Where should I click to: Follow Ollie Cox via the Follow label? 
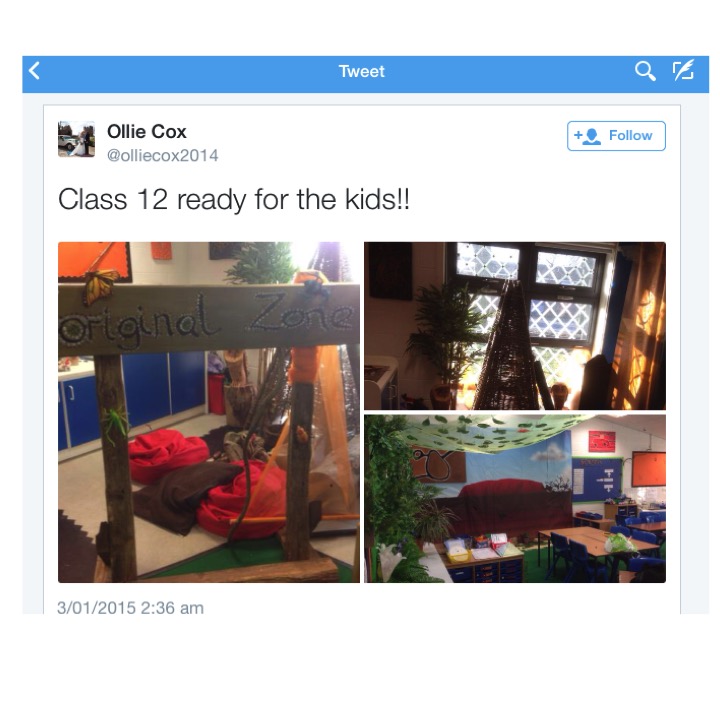pos(630,135)
